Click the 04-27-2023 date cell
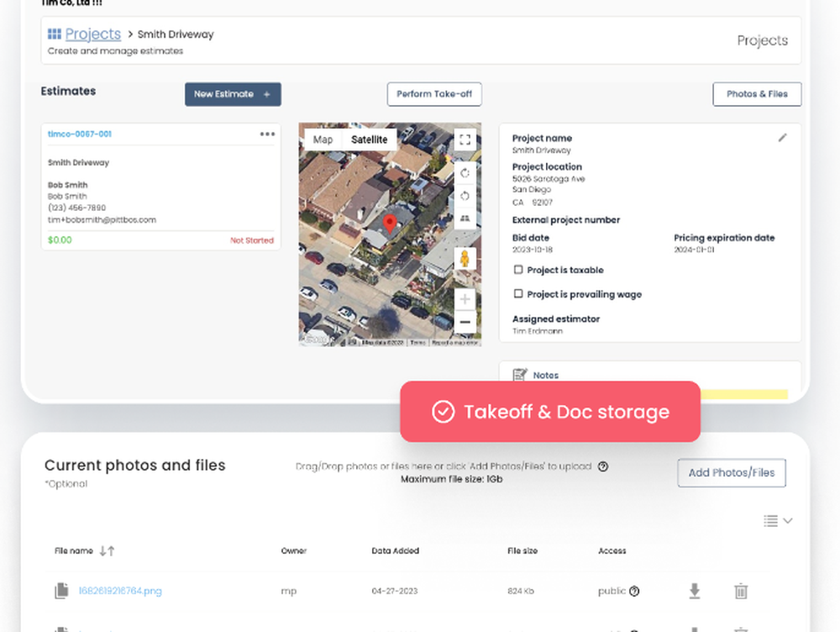Screen dimensions: 840x632 [394, 591]
